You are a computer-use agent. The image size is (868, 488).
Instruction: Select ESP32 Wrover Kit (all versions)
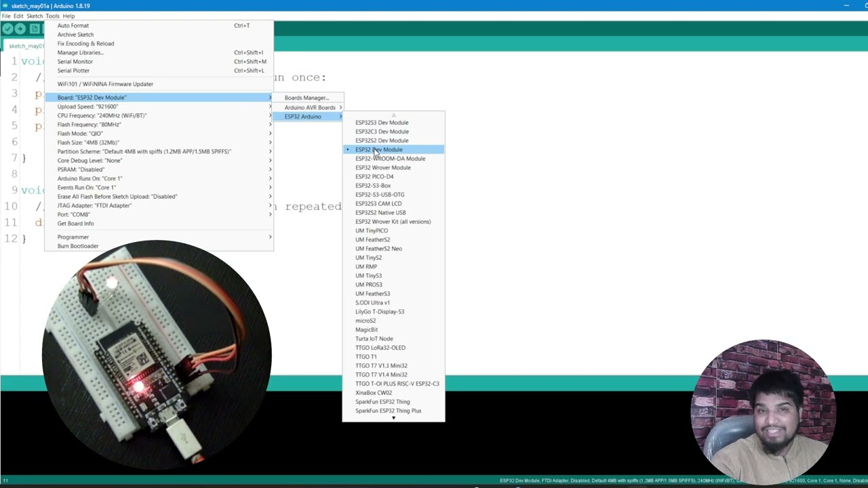pyautogui.click(x=393, y=222)
